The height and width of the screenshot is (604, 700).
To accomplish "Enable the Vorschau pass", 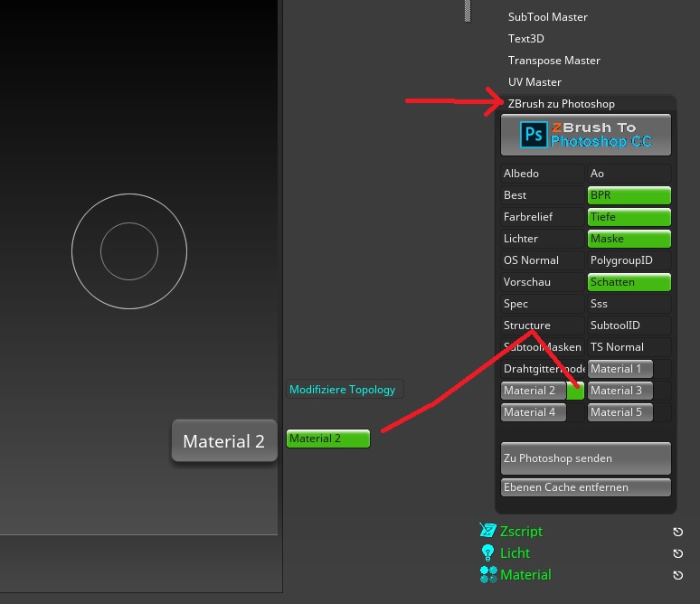I will [542, 282].
